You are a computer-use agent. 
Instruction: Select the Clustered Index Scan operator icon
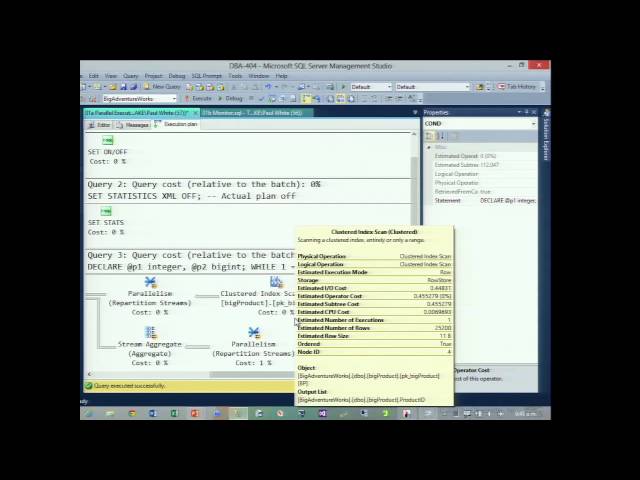pyautogui.click(x=276, y=282)
